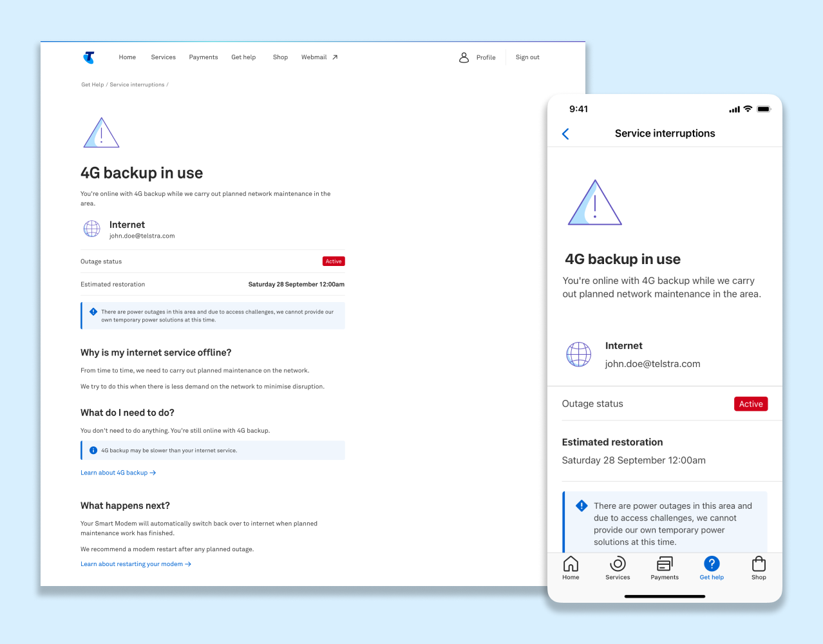The height and width of the screenshot is (644, 823).
Task: Select Get help in the top navigation
Action: (x=243, y=57)
